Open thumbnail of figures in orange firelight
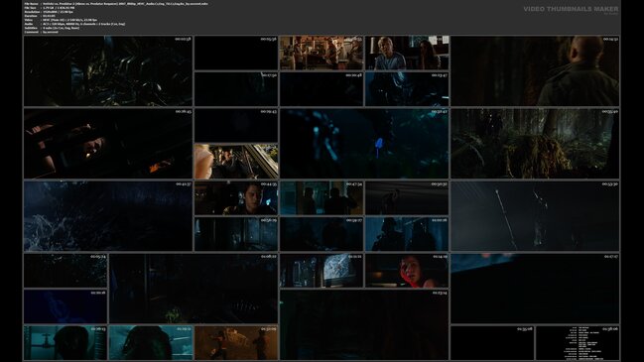 236,343
